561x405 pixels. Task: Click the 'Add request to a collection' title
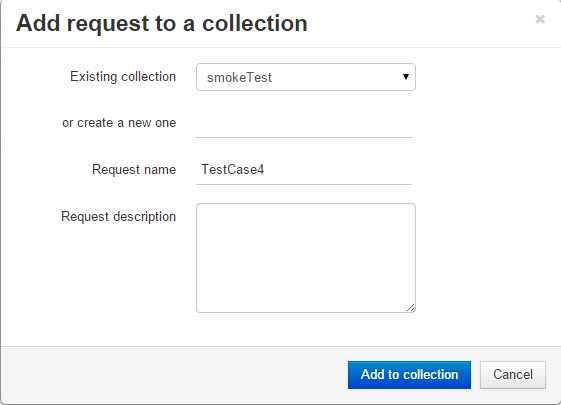pos(162,23)
